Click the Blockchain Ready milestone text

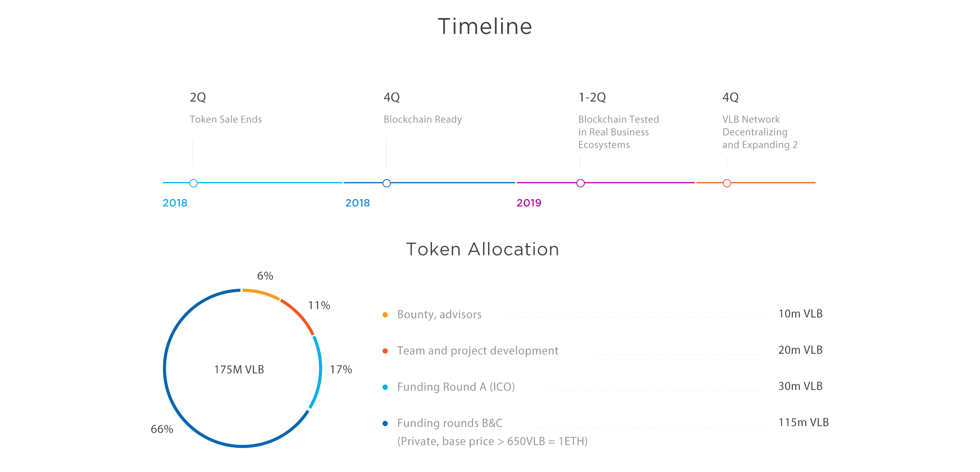[x=423, y=120]
